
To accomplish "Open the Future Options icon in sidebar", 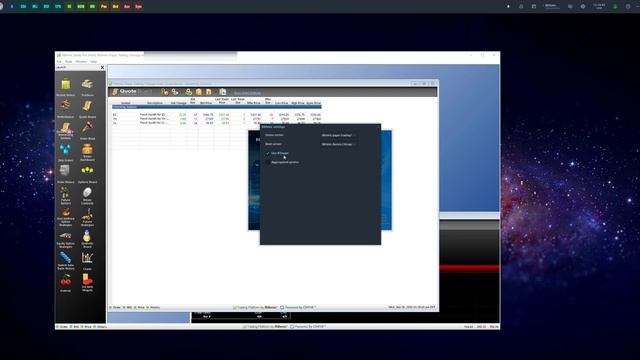I will (65, 193).
